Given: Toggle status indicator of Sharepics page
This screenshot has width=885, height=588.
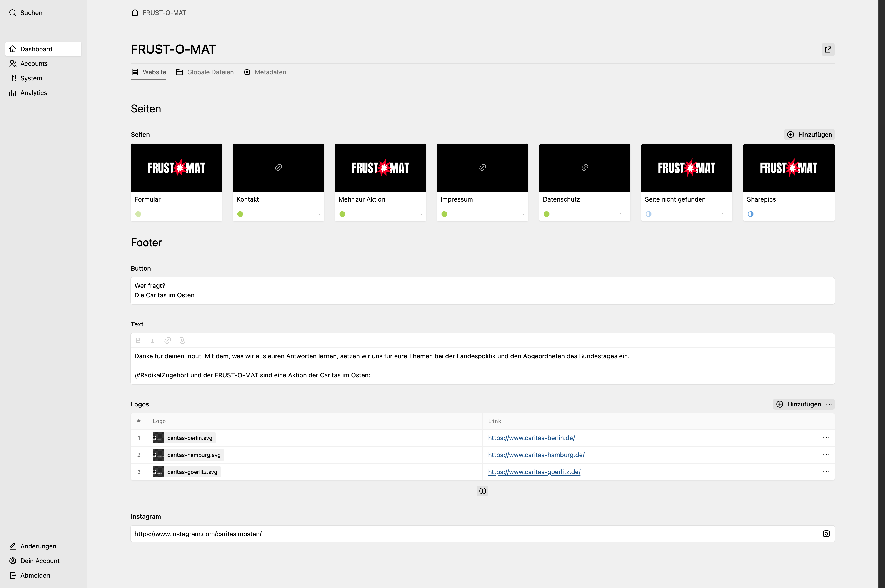Looking at the screenshot, I should click(x=751, y=214).
